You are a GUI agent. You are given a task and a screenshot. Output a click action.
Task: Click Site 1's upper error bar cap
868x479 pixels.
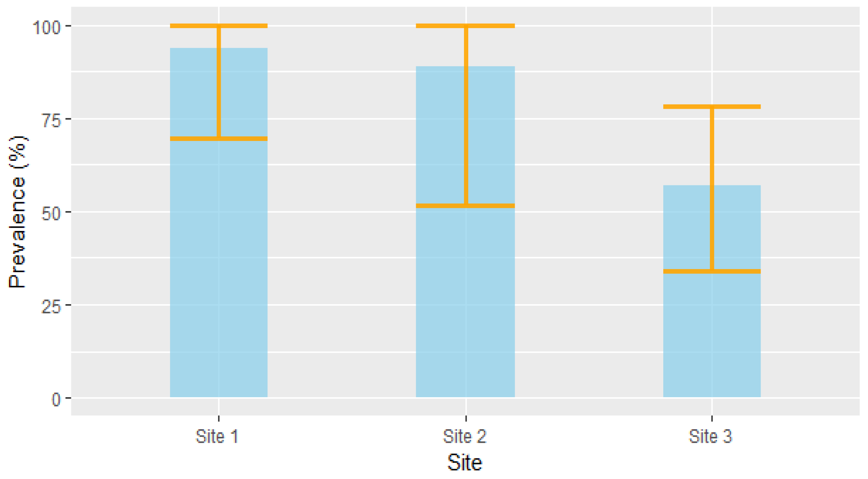click(218, 26)
